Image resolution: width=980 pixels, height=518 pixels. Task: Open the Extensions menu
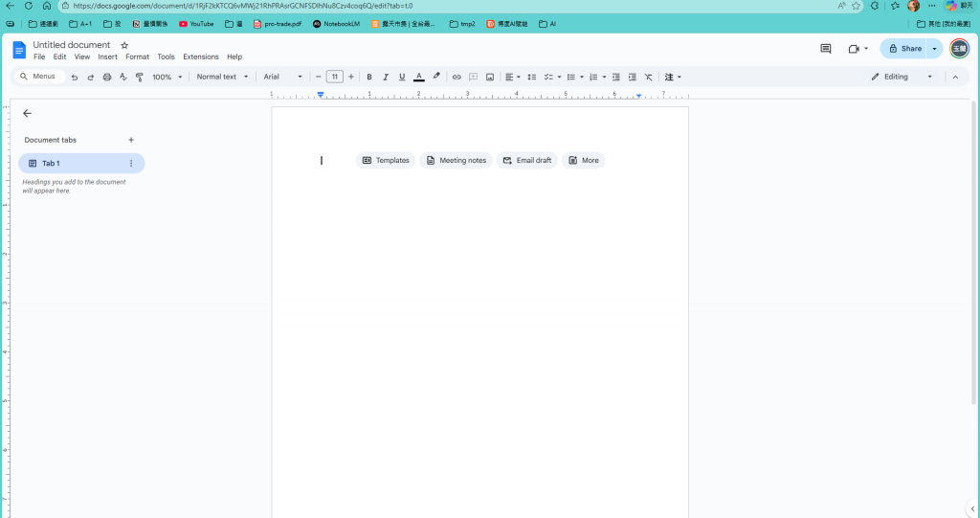coord(201,56)
